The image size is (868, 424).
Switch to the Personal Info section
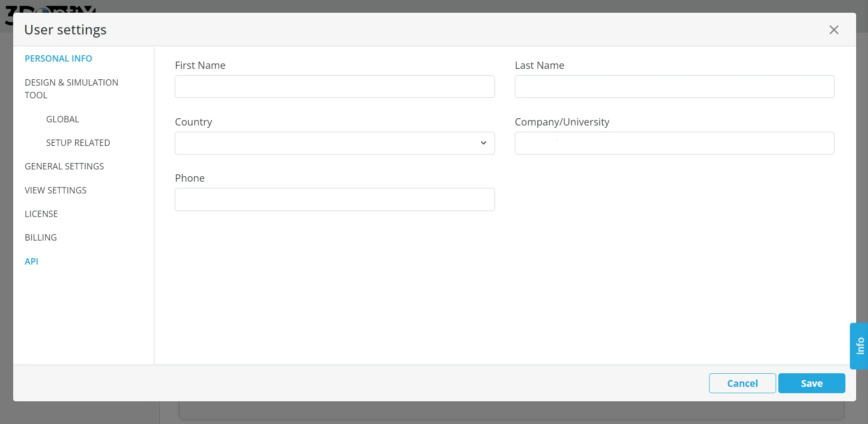pos(58,58)
